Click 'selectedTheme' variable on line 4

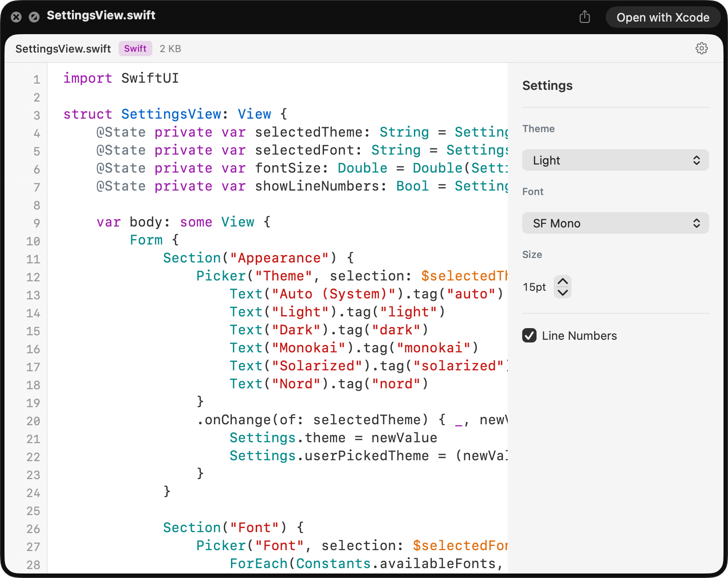309,132
